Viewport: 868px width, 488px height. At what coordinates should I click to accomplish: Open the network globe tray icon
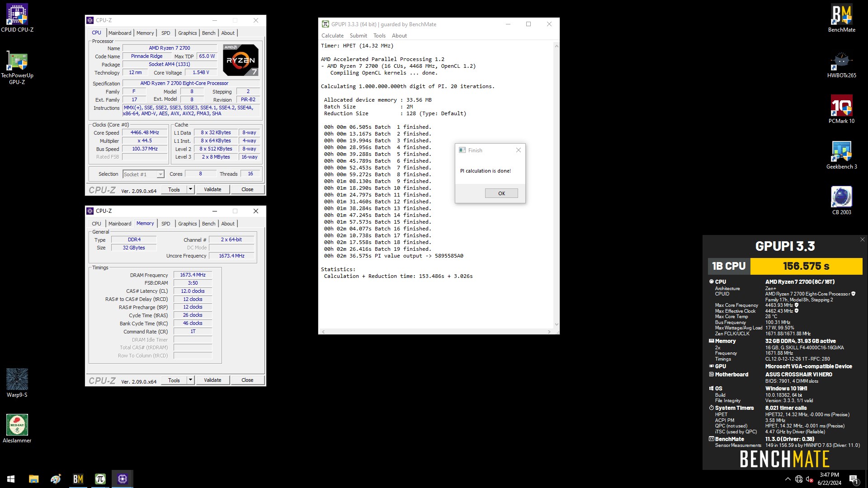pos(799,479)
